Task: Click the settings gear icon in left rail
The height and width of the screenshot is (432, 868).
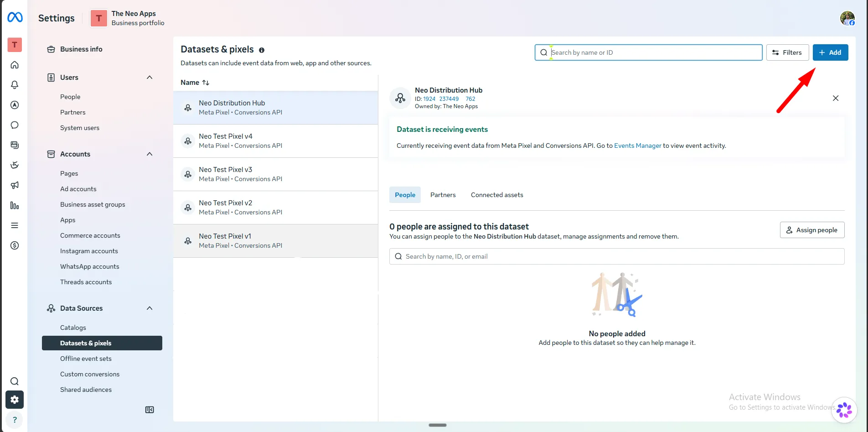Action: (15, 400)
